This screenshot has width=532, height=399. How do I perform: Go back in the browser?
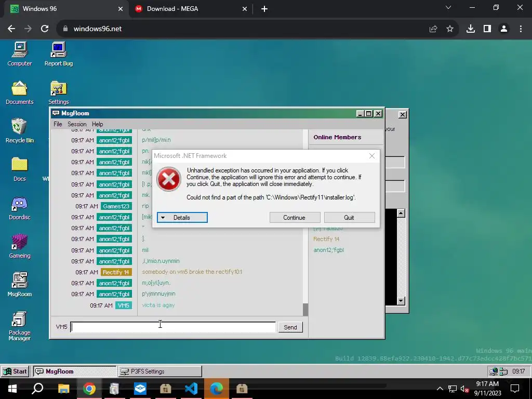pyautogui.click(x=11, y=29)
